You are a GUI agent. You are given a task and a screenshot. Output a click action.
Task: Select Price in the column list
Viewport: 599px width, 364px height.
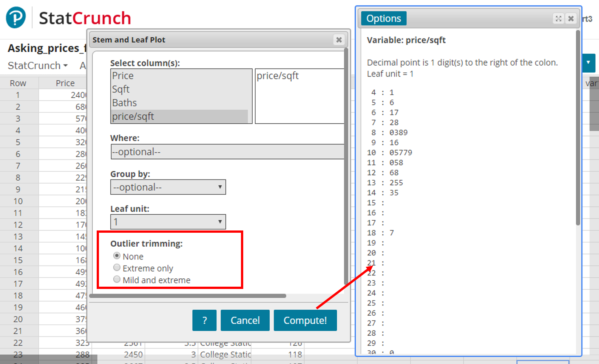pos(123,76)
